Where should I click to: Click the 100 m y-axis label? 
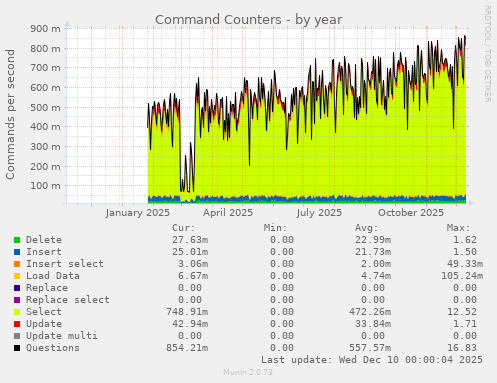pyautogui.click(x=46, y=185)
